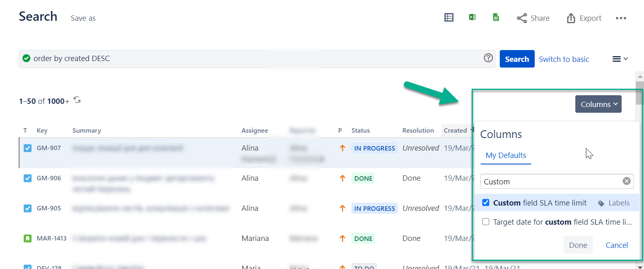Uncheck Custom field SLA time limit

486,203
